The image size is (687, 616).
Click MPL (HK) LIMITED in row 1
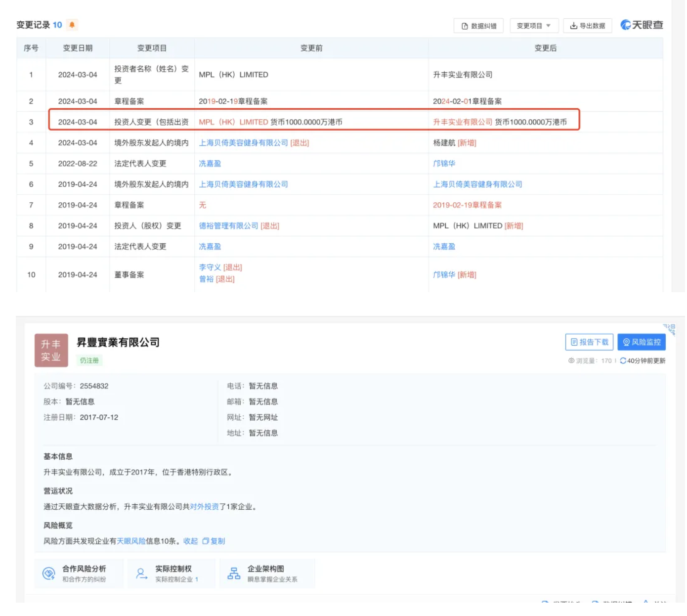[x=233, y=75]
